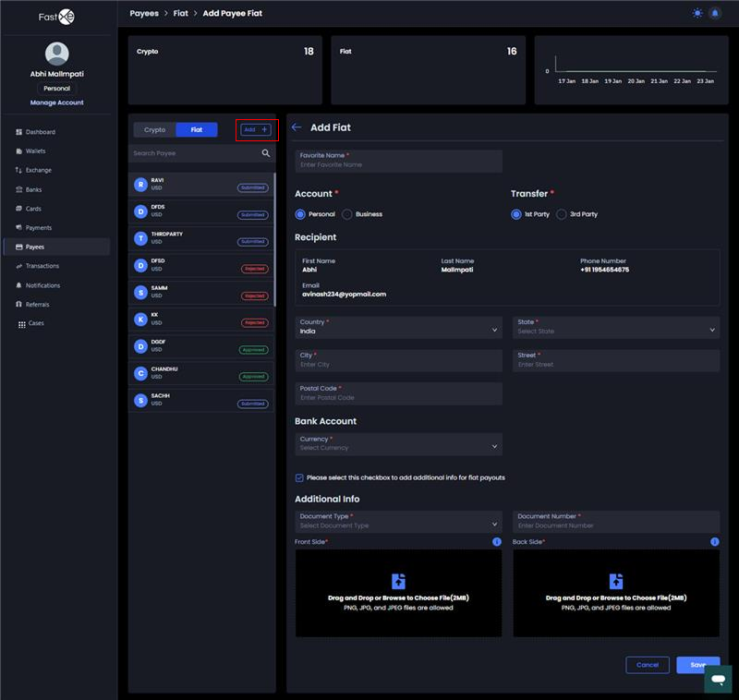This screenshot has width=739, height=700.
Task: Select the Business account radio button
Action: point(347,214)
